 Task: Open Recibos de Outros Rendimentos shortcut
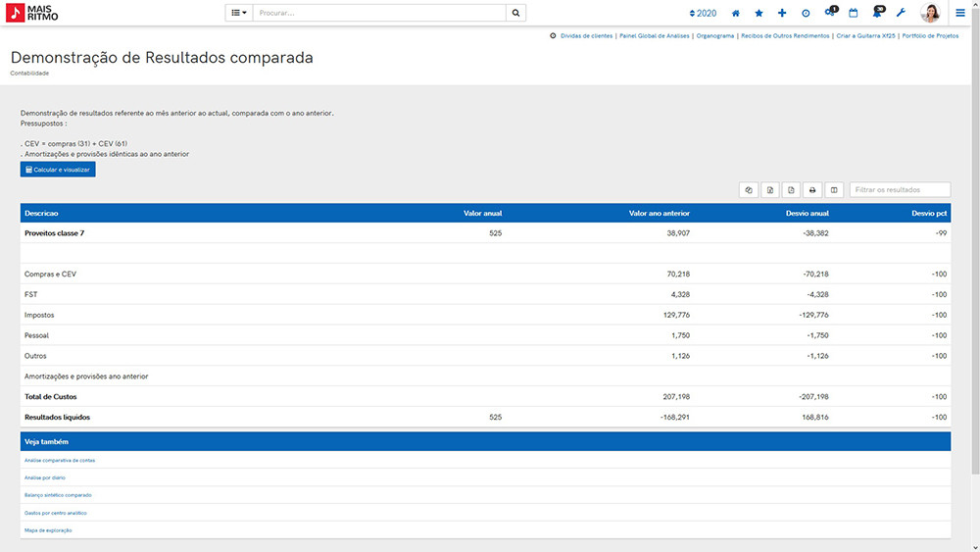[785, 35]
